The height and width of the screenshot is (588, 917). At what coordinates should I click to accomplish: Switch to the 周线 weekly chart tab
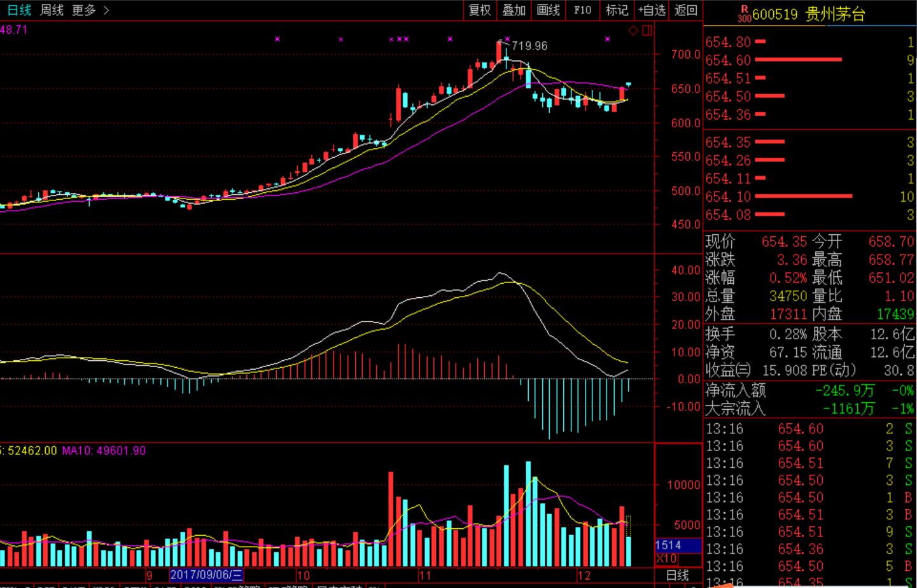click(52, 10)
